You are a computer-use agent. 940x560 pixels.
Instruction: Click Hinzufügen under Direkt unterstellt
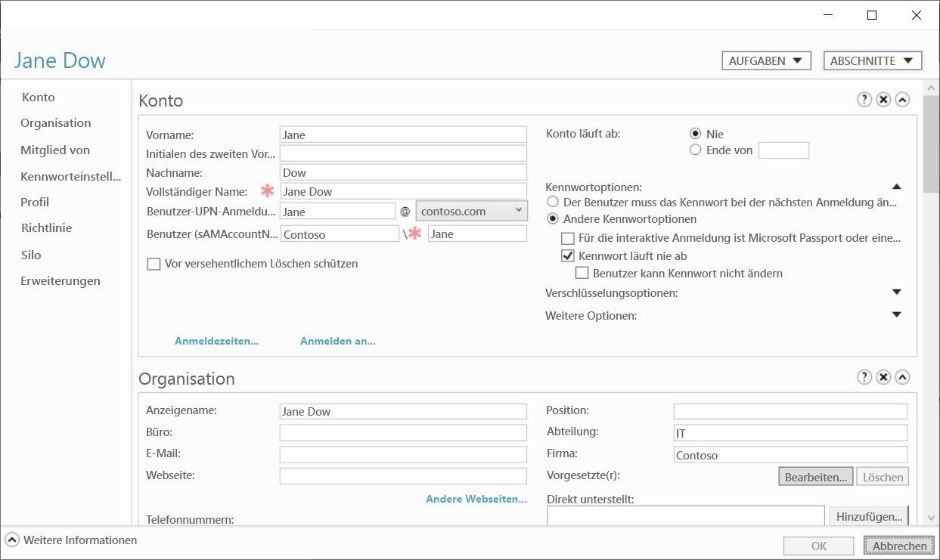pos(868,515)
